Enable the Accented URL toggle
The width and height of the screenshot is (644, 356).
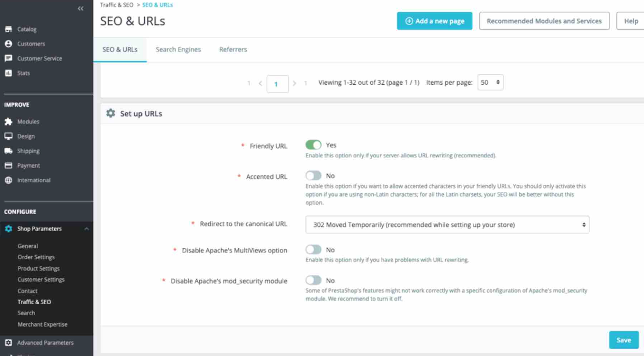(x=313, y=176)
